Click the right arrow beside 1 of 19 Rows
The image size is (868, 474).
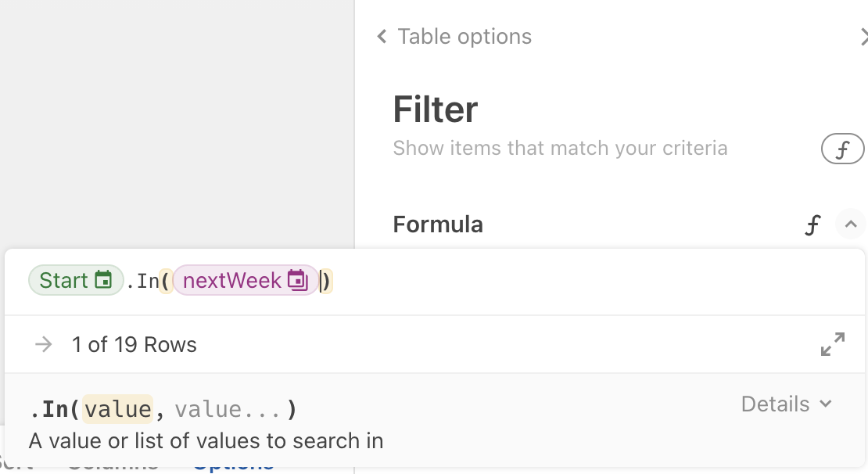pos(44,344)
